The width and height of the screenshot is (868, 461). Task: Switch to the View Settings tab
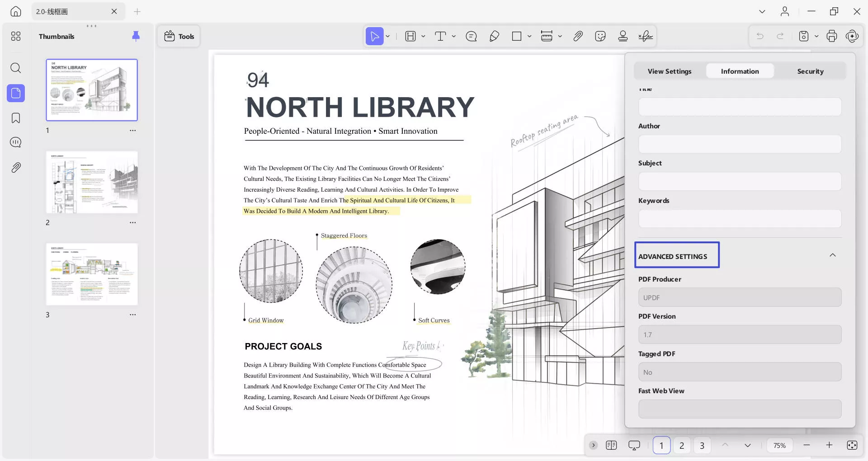point(669,71)
